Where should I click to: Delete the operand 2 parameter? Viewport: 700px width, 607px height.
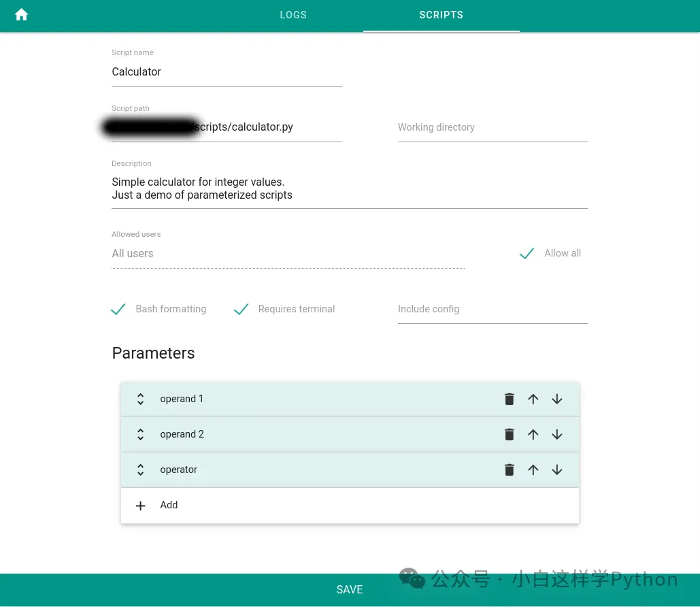(509, 435)
